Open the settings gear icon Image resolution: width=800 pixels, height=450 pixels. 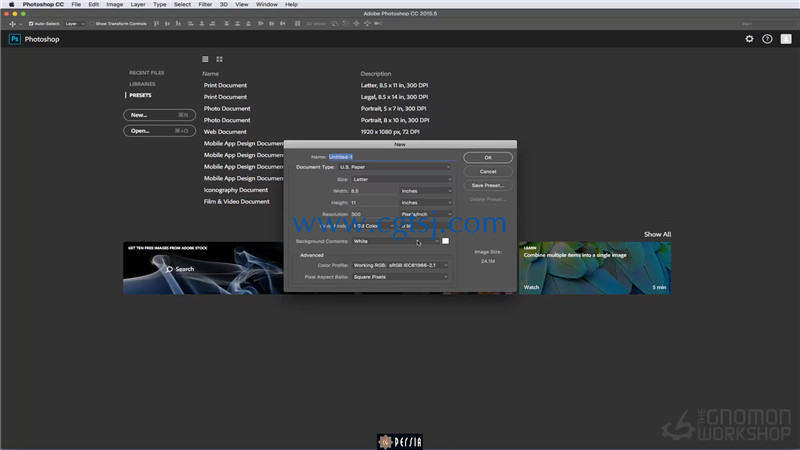point(749,39)
